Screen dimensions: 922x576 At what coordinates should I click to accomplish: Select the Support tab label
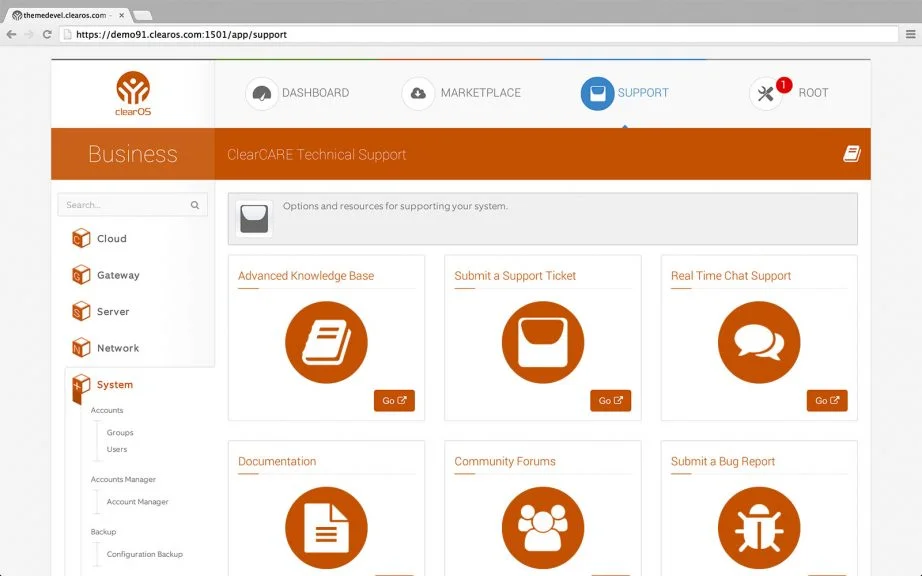coord(643,93)
